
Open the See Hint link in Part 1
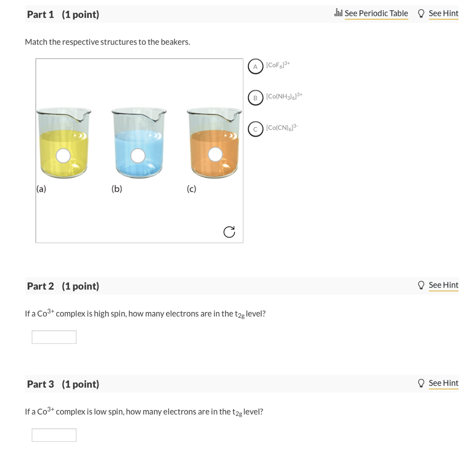443,13
